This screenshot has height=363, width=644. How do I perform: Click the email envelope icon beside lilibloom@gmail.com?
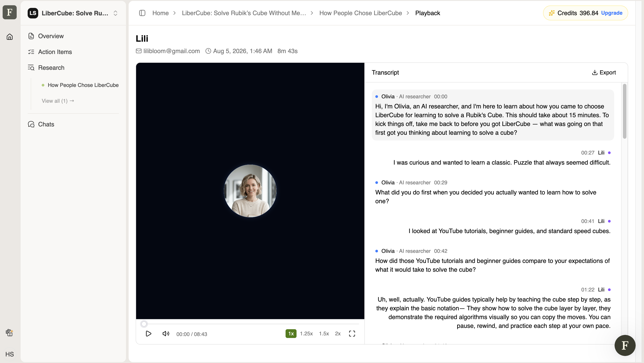click(x=139, y=51)
